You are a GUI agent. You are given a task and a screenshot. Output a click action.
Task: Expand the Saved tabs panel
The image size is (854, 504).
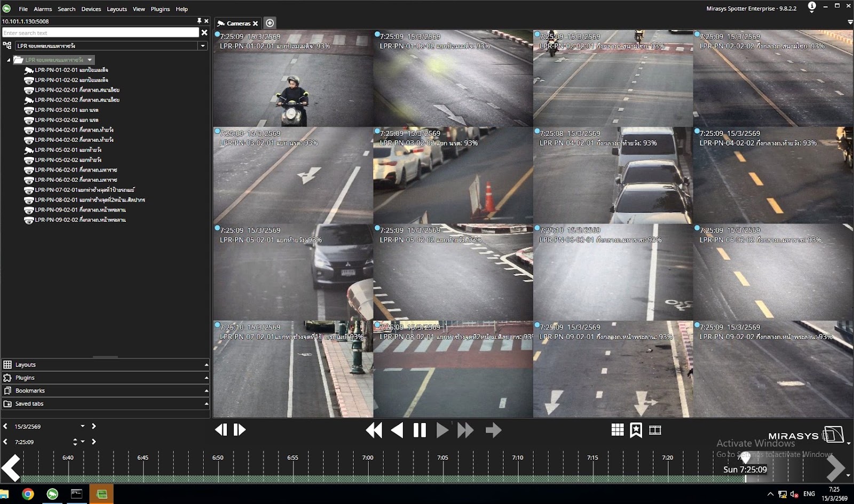pyautogui.click(x=105, y=404)
